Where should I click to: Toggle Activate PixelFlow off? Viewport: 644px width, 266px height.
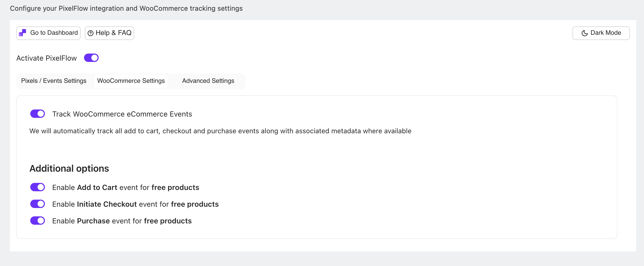[91, 57]
